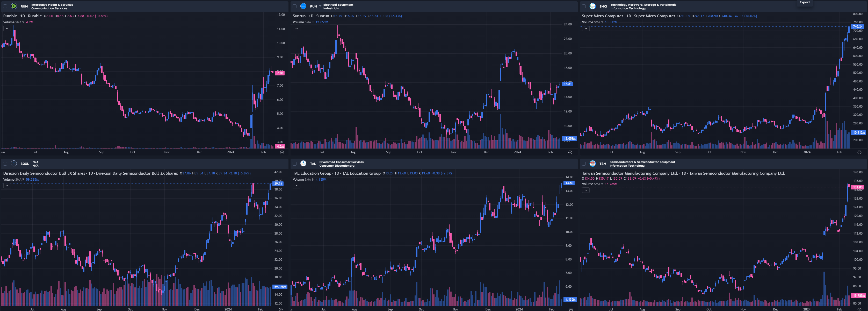Collapse the Sunrun chart indicator legend
The image size is (868, 311).
296,29
